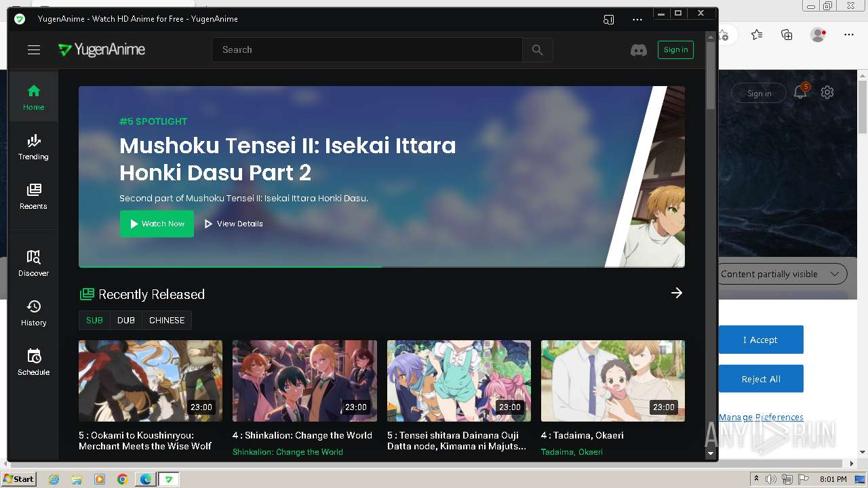Click the 8:01 PM clock
The image size is (868, 488).
pyautogui.click(x=833, y=479)
